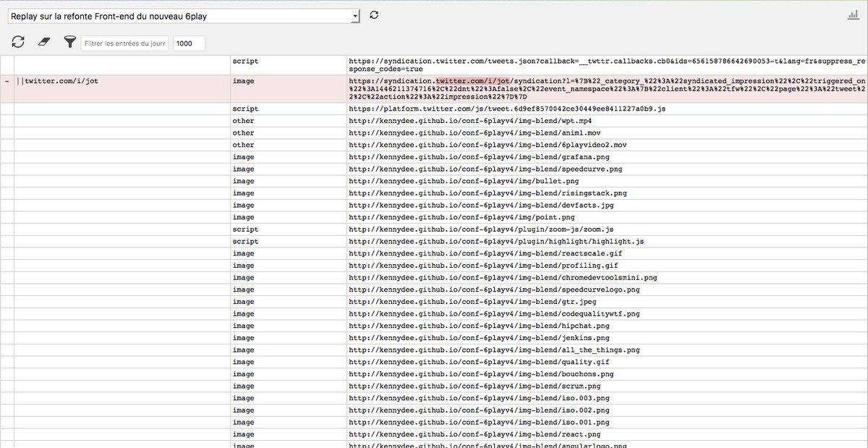
Task: Select the hipchat.png URL entry
Action: (607, 326)
